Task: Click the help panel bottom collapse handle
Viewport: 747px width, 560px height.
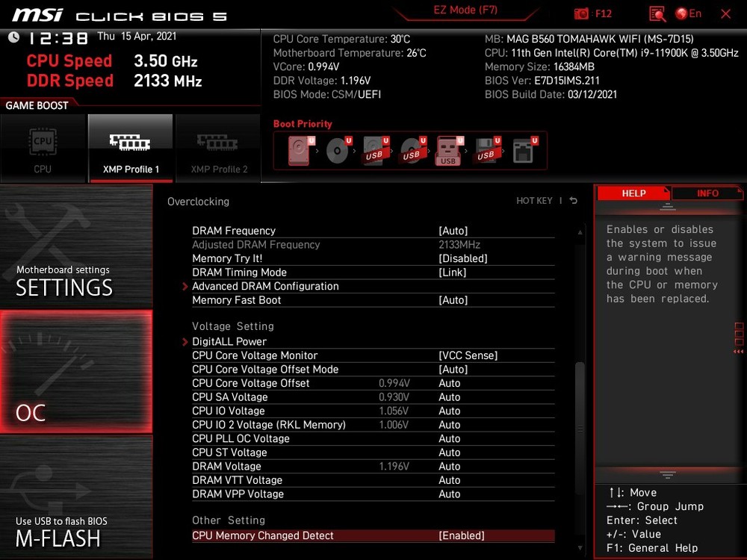Action: pos(667,475)
